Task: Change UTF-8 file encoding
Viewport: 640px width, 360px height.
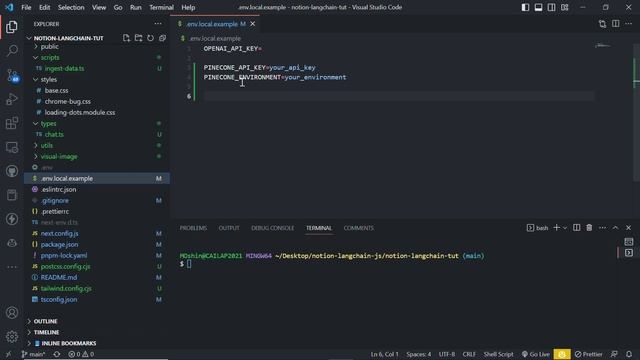Action: [x=447, y=354]
